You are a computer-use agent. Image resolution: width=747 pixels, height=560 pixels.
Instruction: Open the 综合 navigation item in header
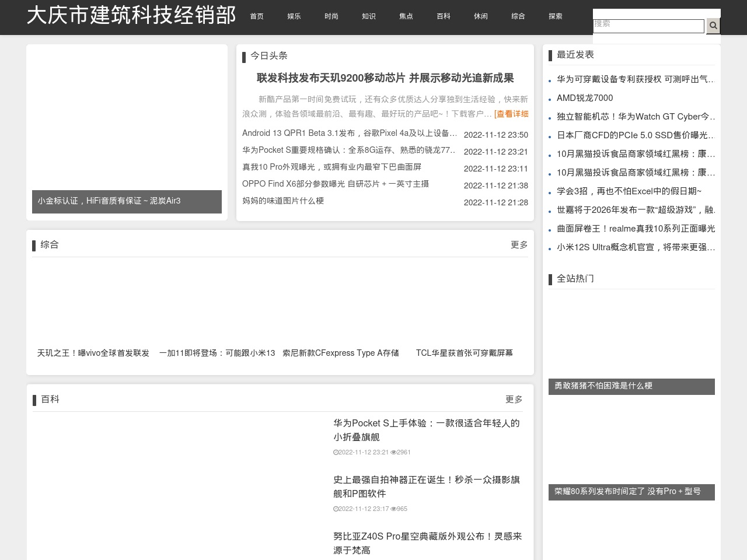[x=518, y=16]
